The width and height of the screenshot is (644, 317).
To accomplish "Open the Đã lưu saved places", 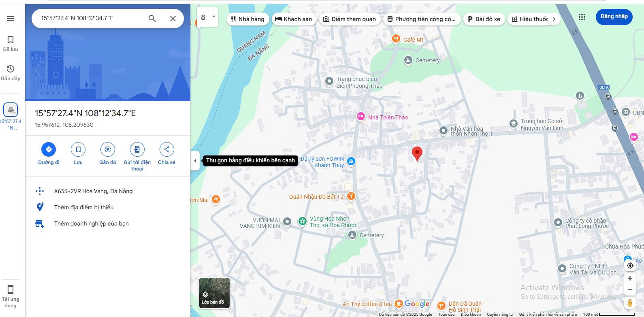I will tap(11, 44).
